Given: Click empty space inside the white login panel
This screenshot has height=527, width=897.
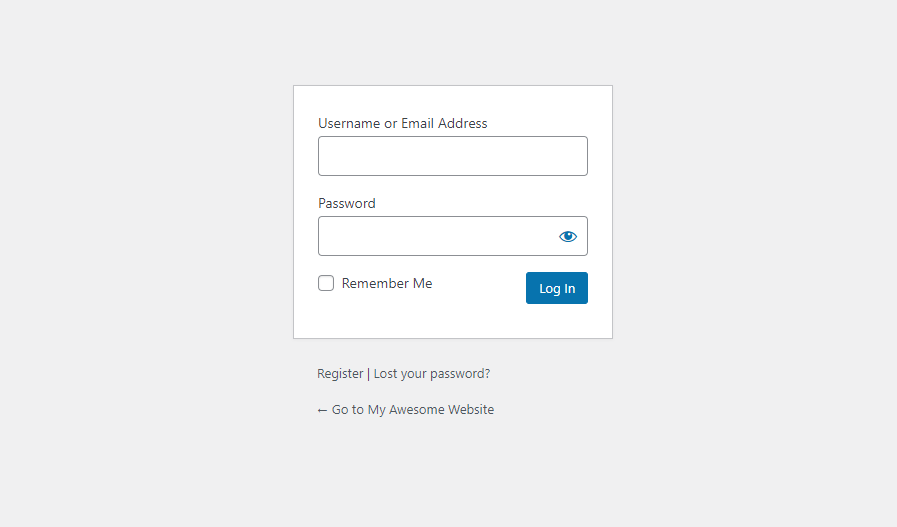Looking at the screenshot, I should (452, 320).
